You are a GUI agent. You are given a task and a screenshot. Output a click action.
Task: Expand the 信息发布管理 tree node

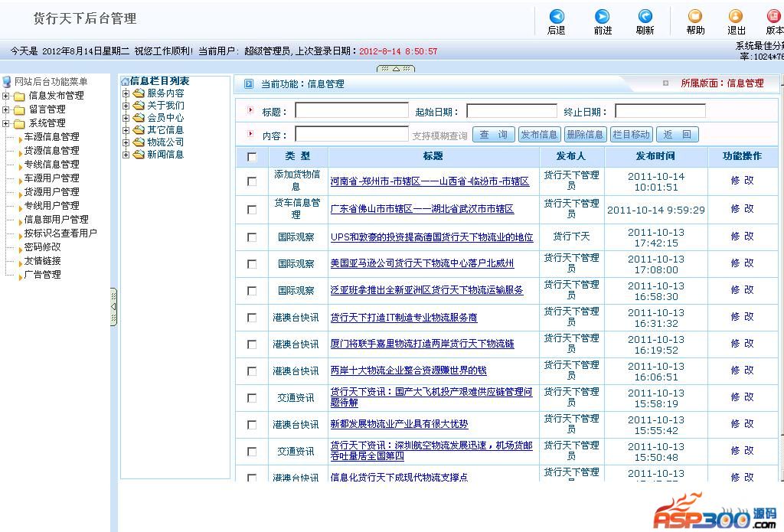pos(6,96)
